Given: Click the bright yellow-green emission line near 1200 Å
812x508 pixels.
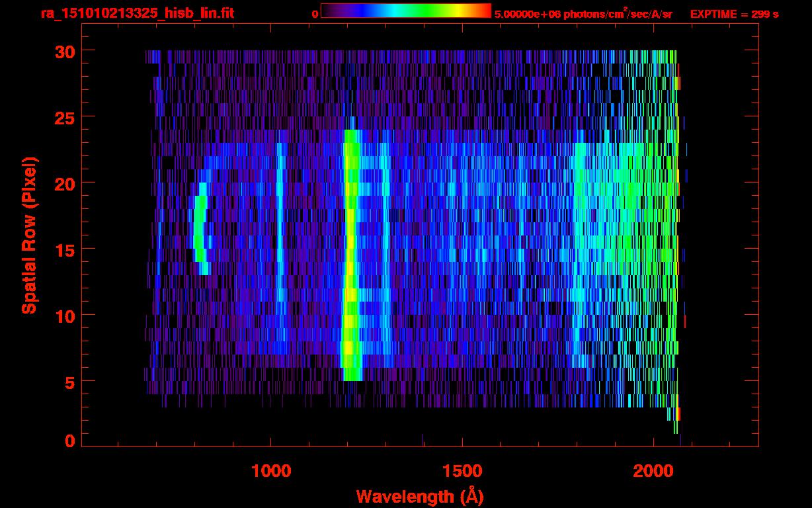Looking at the screenshot, I should pos(350,258).
